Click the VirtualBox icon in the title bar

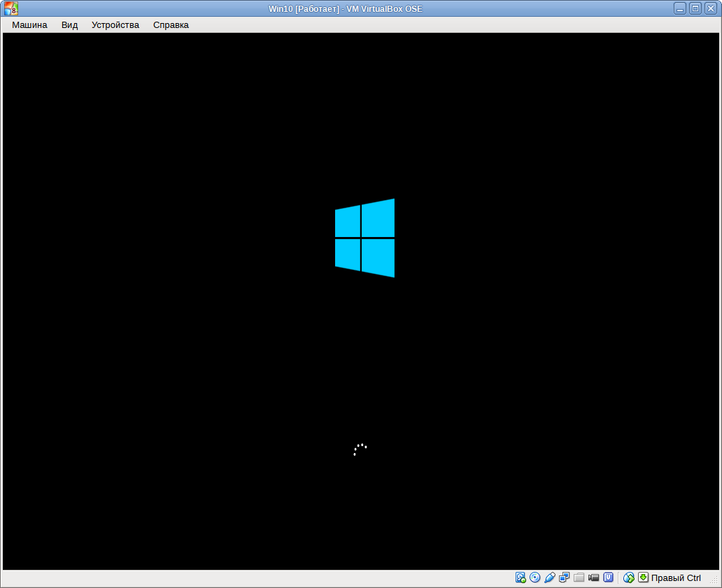click(x=11, y=8)
